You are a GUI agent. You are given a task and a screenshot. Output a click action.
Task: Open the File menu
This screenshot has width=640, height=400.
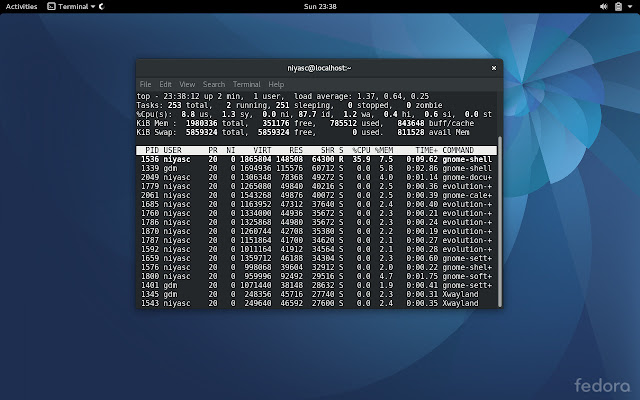point(145,84)
